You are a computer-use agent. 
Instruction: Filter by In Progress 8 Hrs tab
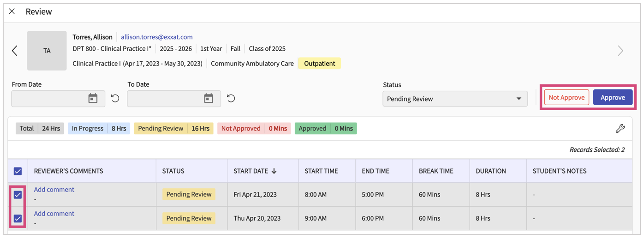(99, 129)
